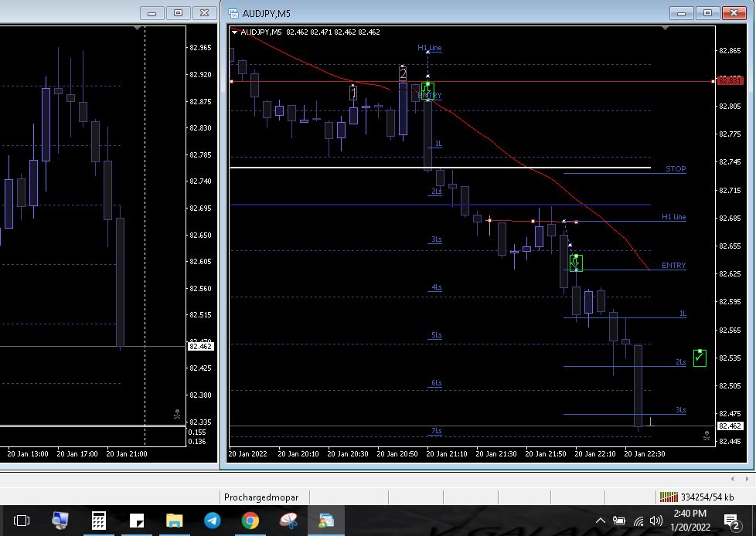
Task: Select the Prochargedmopar profile in the status bar
Action: click(261, 497)
